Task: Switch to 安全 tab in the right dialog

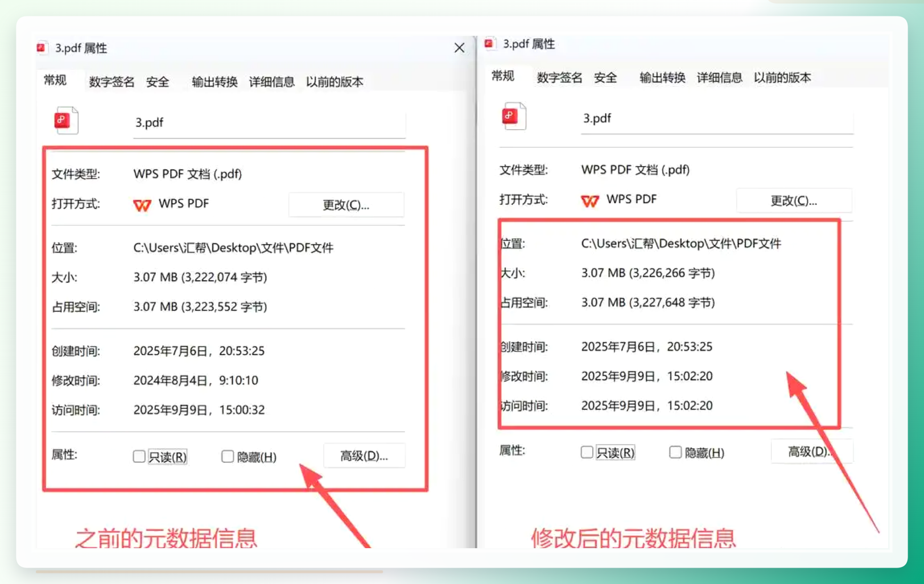Action: pyautogui.click(x=605, y=78)
